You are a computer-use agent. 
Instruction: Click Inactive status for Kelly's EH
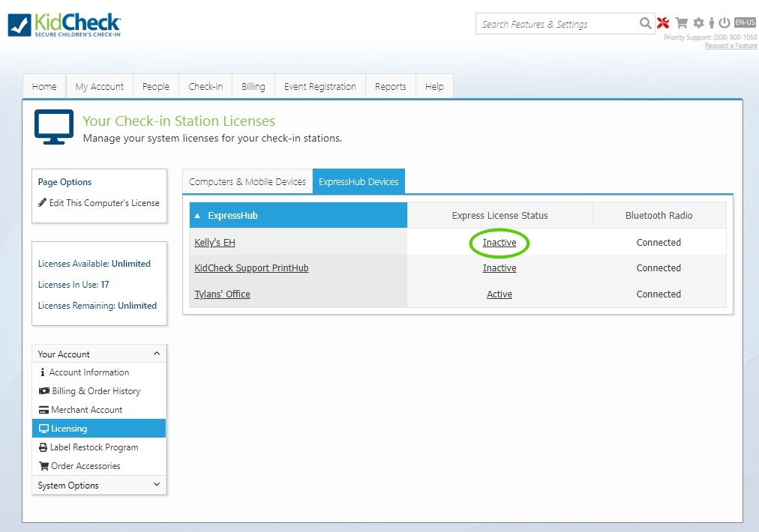(499, 243)
